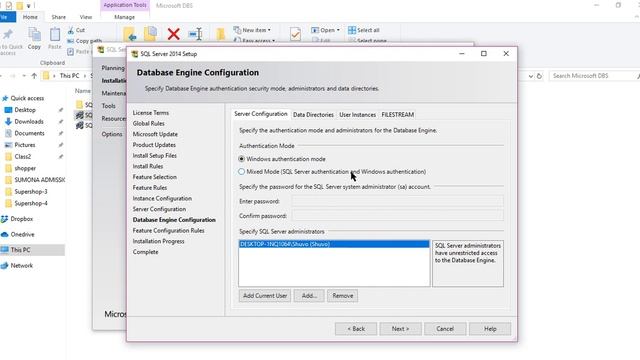
Task: Click the Add... button
Action: tap(309, 296)
